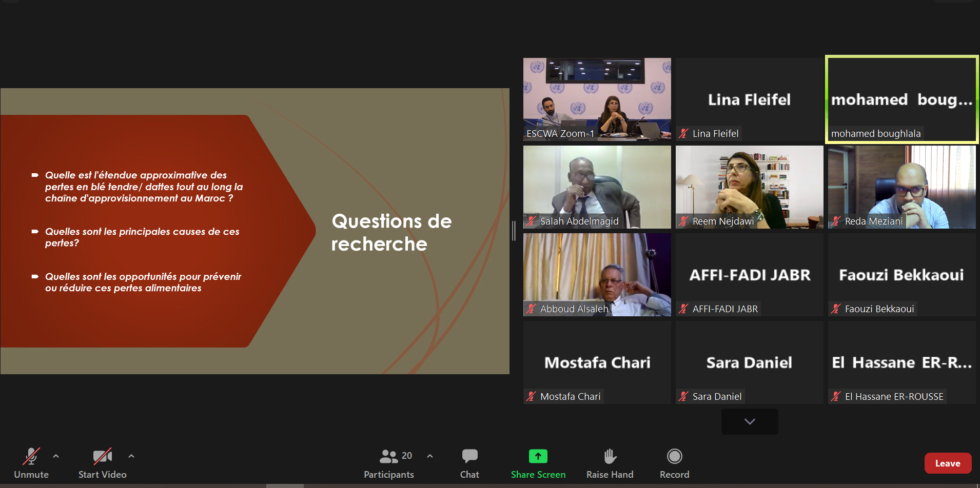The image size is (980, 488).
Task: Click the green Share Screen icon
Action: [x=538, y=456]
